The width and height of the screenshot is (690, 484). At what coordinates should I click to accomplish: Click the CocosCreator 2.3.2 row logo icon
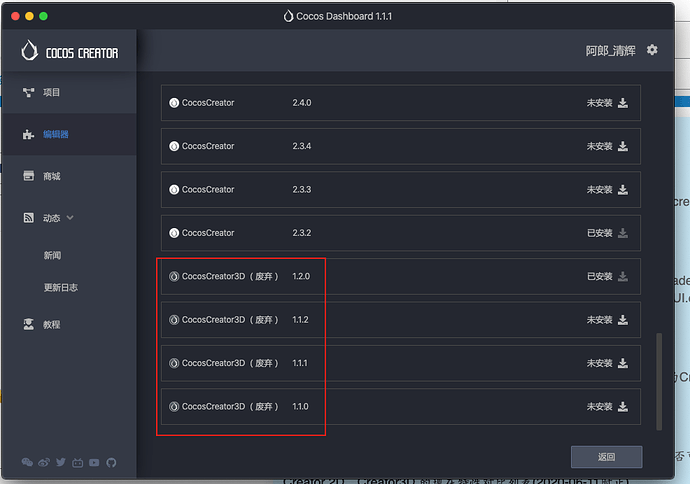point(174,233)
